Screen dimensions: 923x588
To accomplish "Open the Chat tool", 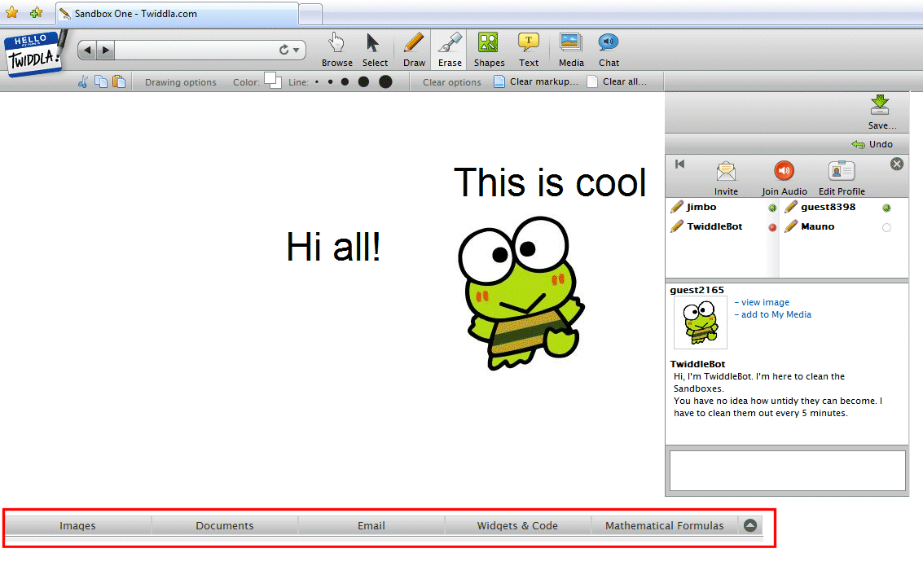I will tap(609, 50).
